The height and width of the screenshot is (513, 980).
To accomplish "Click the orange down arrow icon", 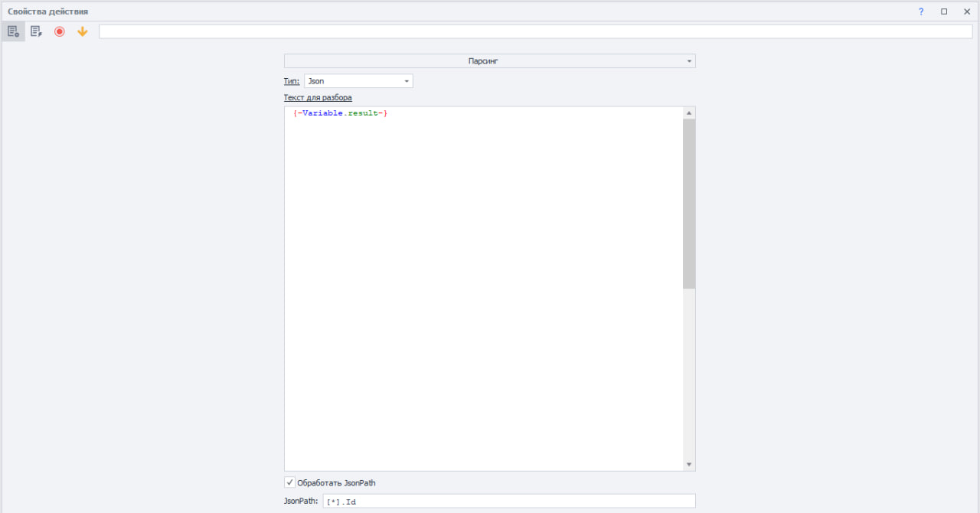I will [x=83, y=31].
